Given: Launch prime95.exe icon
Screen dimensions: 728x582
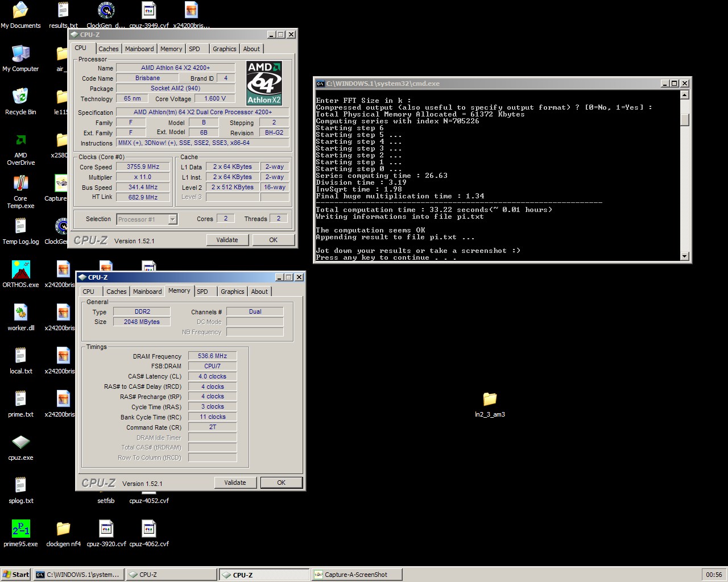Looking at the screenshot, I should (20, 534).
